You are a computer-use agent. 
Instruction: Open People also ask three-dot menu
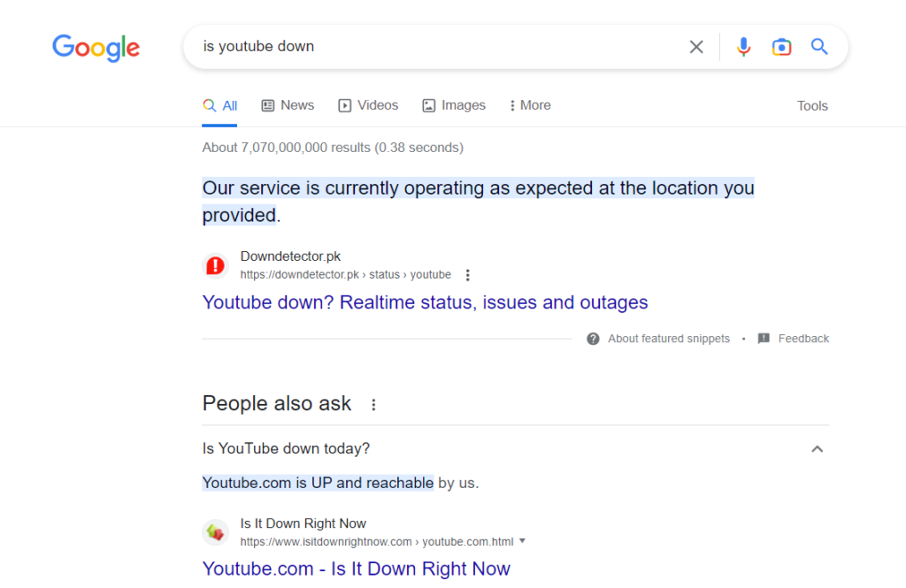373,404
